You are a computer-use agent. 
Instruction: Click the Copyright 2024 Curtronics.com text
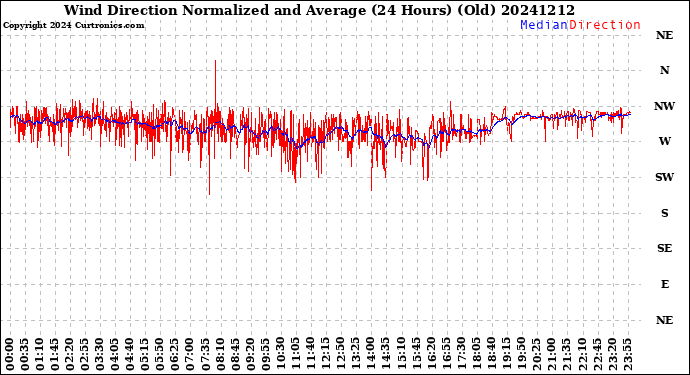point(73,25)
